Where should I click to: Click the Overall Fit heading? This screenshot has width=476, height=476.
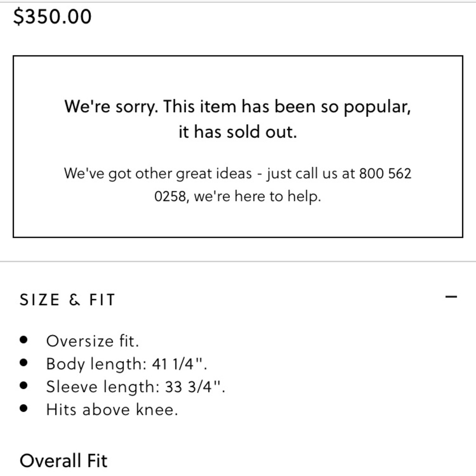tap(63, 460)
